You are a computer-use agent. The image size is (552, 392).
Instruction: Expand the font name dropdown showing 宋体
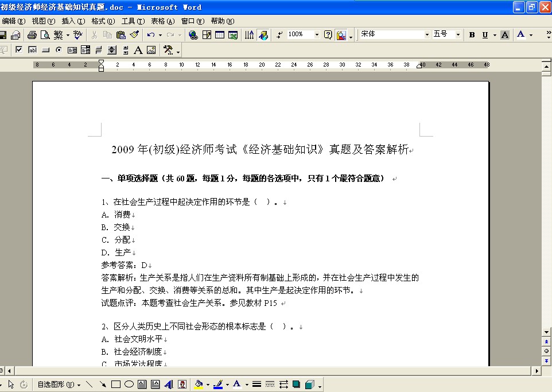click(427, 35)
